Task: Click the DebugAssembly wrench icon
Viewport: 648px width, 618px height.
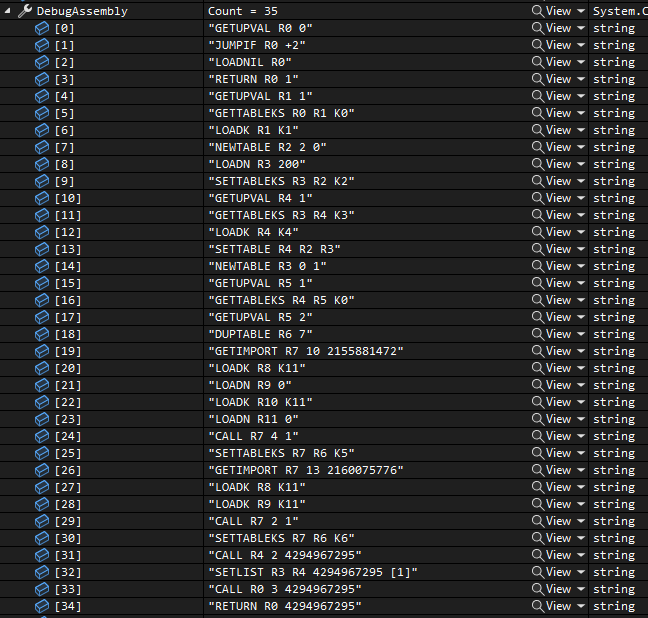Action: pyautogui.click(x=25, y=11)
